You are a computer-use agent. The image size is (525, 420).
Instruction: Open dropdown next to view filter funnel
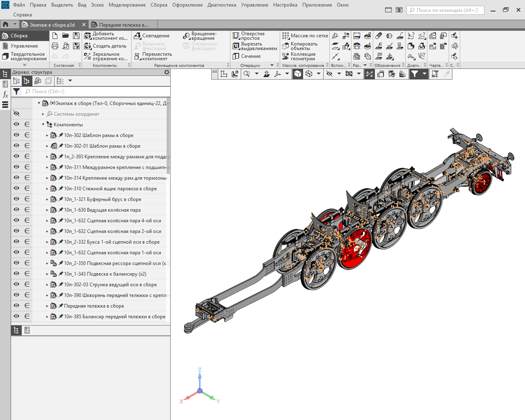pos(424,74)
